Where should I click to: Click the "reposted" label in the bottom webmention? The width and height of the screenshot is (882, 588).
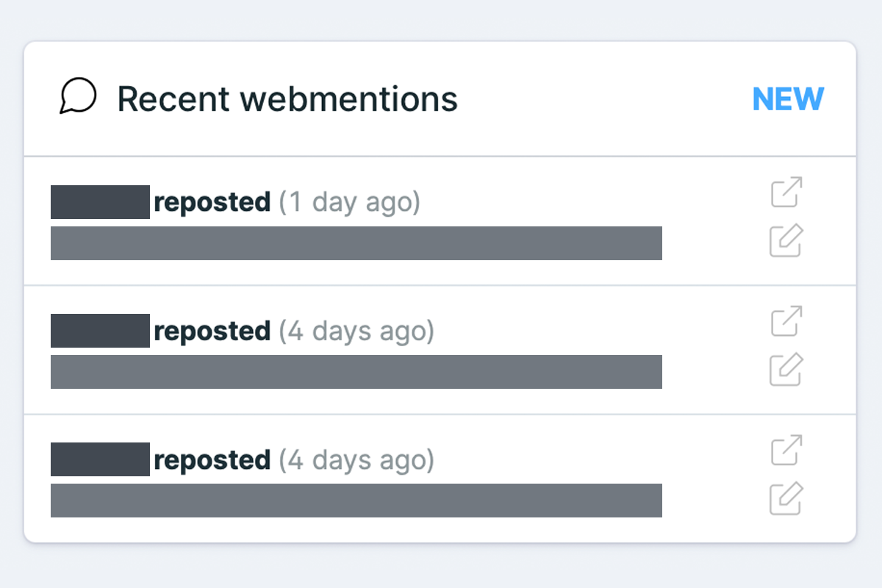(x=212, y=460)
